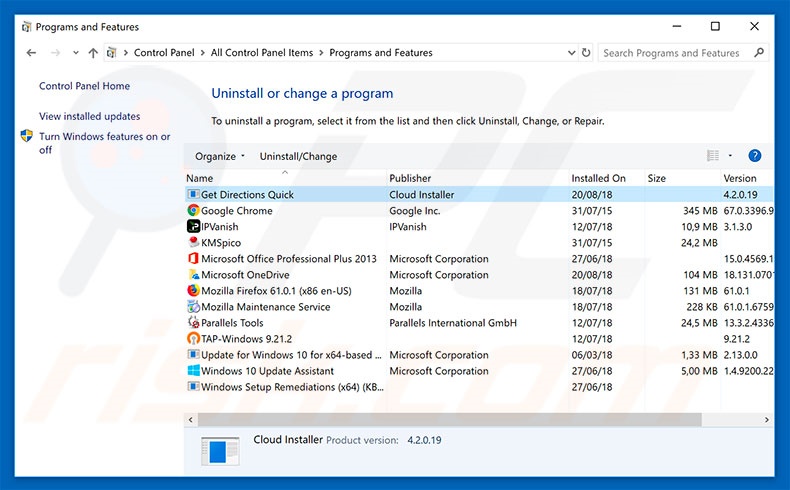Click the search magnifier icon
This screenshot has height=490, width=790.
[x=759, y=52]
